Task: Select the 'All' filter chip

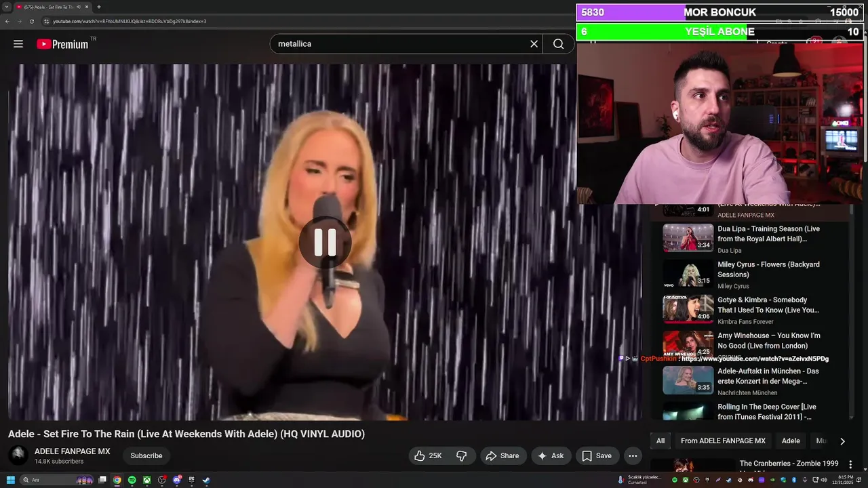Action: pyautogui.click(x=660, y=441)
